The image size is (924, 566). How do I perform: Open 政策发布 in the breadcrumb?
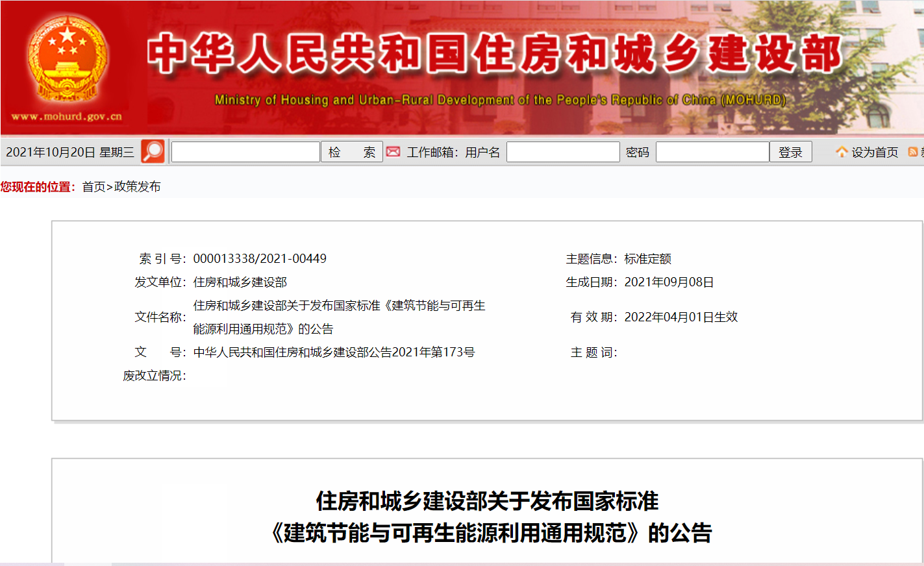click(x=137, y=187)
